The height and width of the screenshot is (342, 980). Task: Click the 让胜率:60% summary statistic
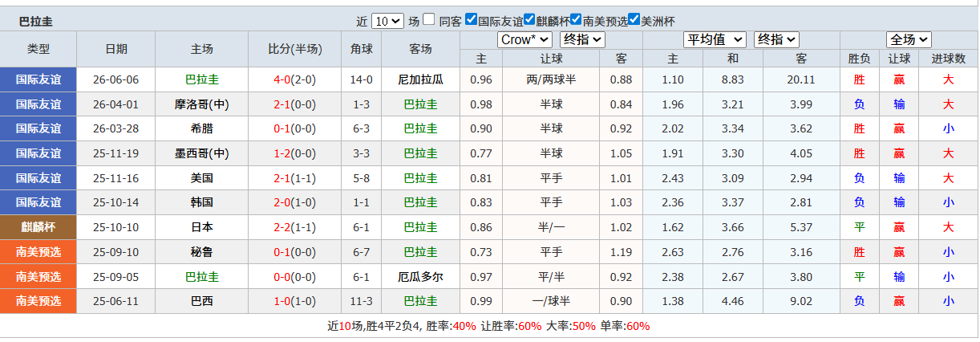click(511, 326)
